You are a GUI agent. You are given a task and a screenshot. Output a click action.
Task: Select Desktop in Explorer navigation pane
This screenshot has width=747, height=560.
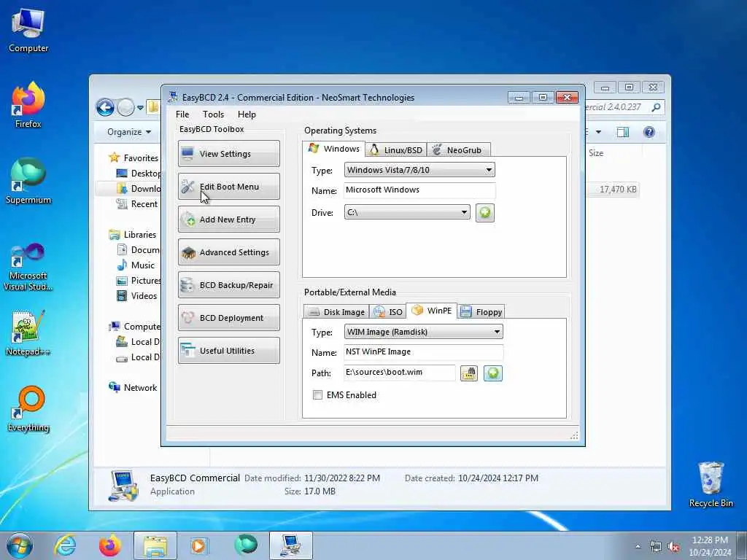138,174
